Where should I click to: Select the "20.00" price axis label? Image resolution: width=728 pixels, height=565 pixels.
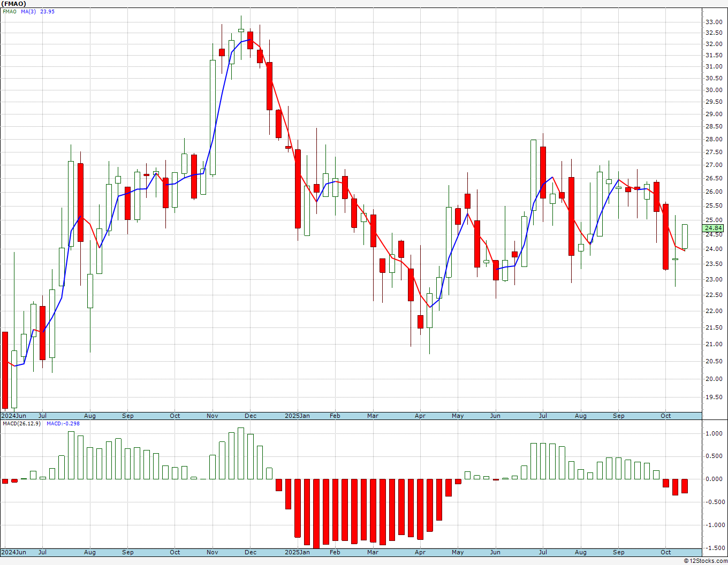(714, 379)
